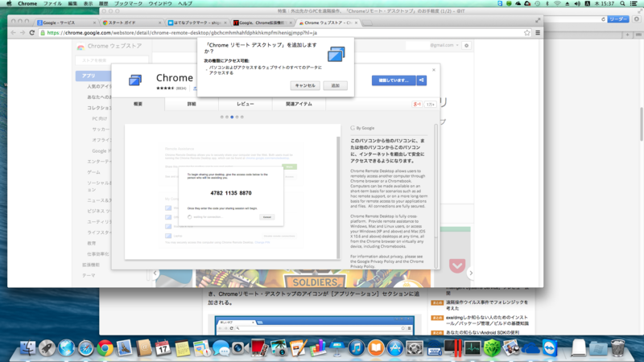Click the blue 確認しています button

(394, 80)
